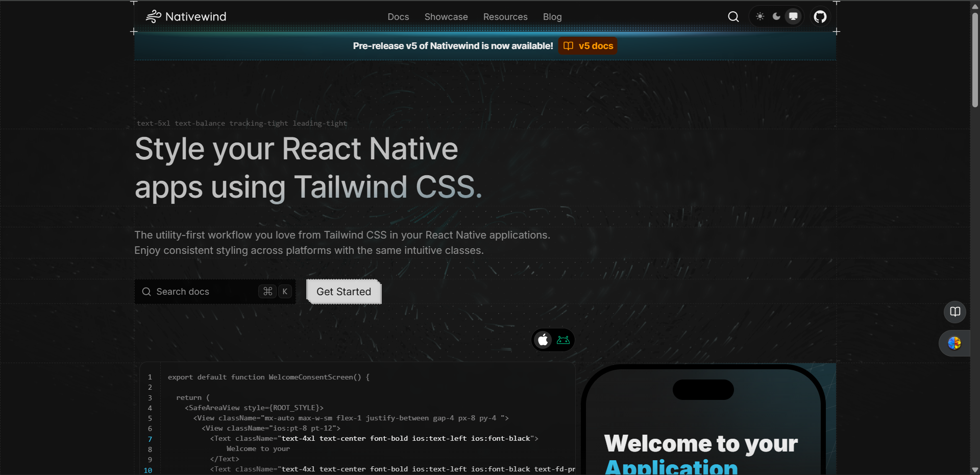Click the magnifier icon in Search docs

146,292
